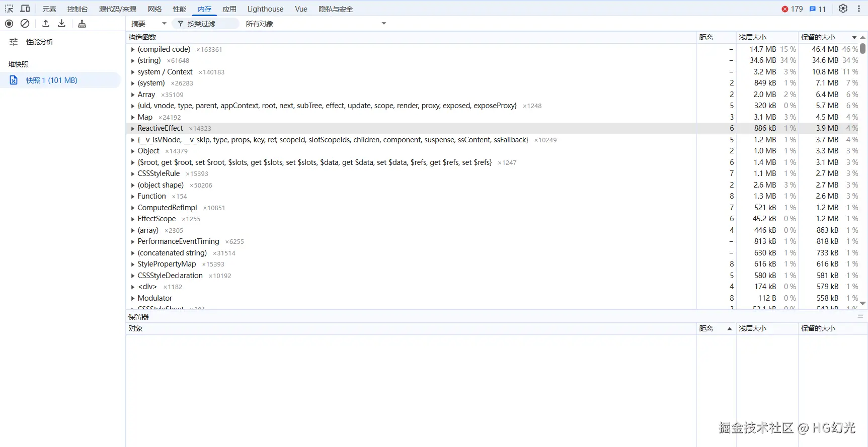
Task: Expand the ReactiveEffect constructor row
Action: pos(133,129)
